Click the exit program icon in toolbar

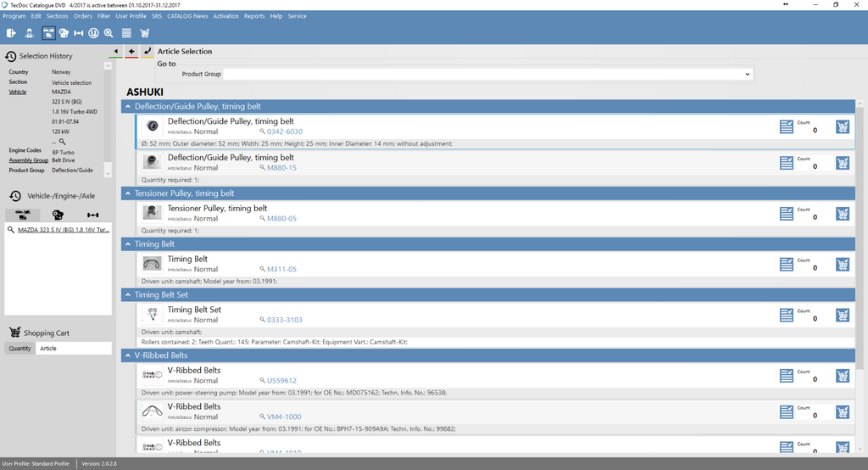(11, 33)
